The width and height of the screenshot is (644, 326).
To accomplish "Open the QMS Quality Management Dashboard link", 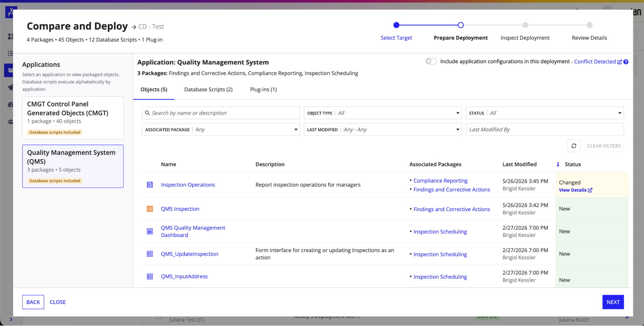I will click(x=193, y=231).
